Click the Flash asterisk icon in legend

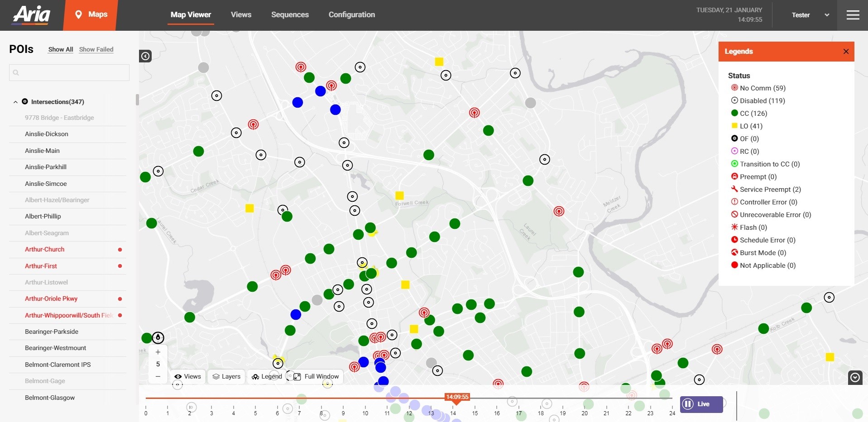click(x=734, y=227)
